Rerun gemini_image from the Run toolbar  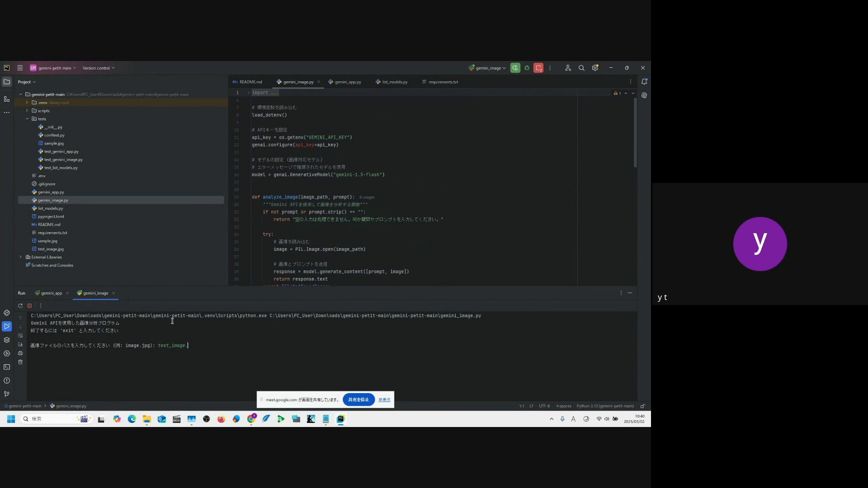[x=20, y=306]
